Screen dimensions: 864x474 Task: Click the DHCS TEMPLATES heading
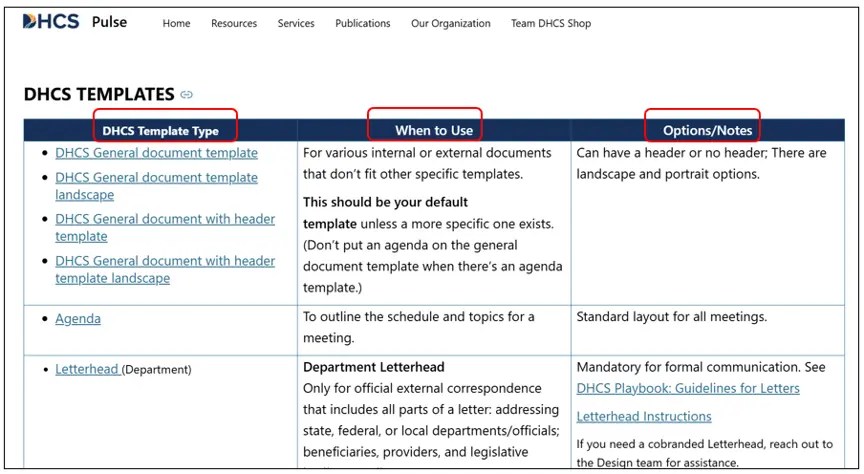(x=99, y=94)
